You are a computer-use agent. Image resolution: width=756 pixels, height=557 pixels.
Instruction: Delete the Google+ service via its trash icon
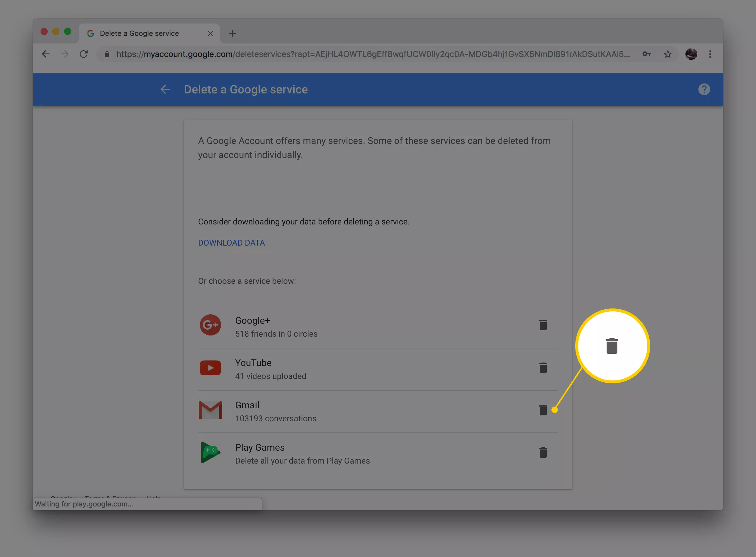point(543,325)
